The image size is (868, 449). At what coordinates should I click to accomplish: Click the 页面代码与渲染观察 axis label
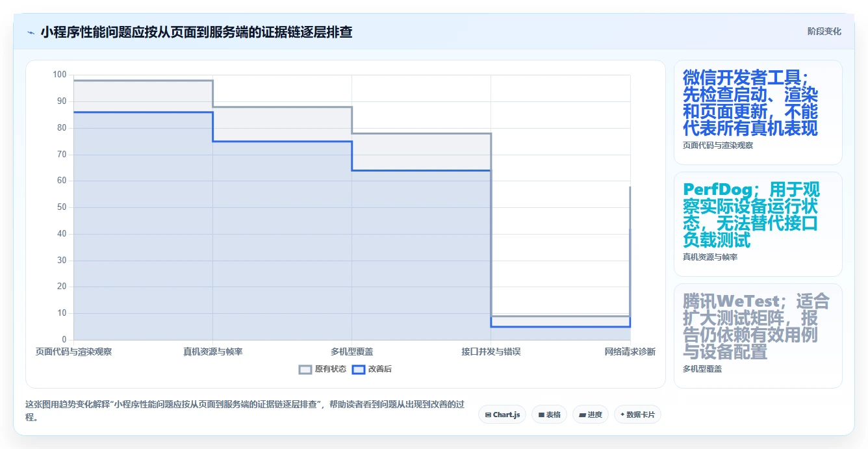click(x=73, y=352)
